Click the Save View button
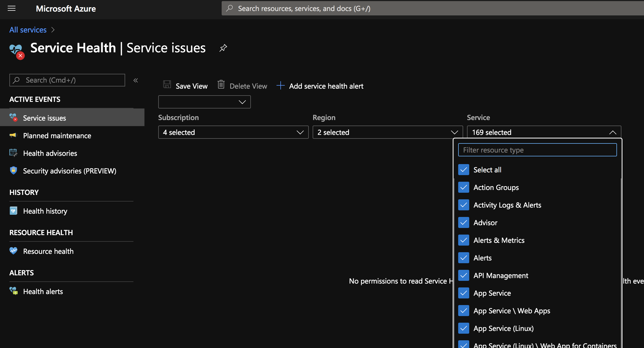 185,86
